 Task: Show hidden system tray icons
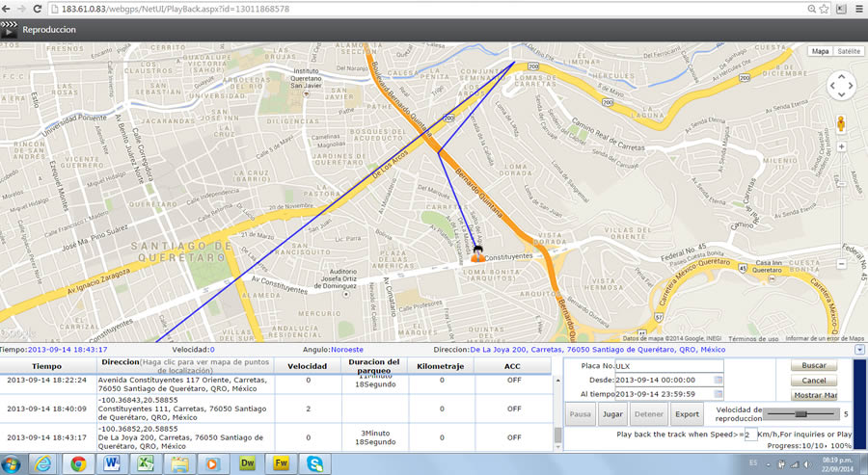(x=768, y=464)
